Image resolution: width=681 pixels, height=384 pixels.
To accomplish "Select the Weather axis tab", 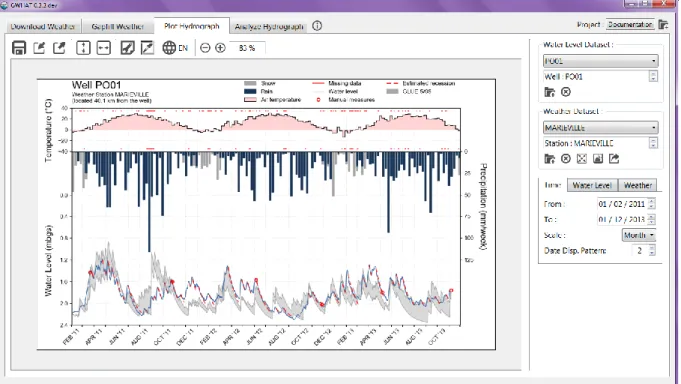I will [x=638, y=185].
